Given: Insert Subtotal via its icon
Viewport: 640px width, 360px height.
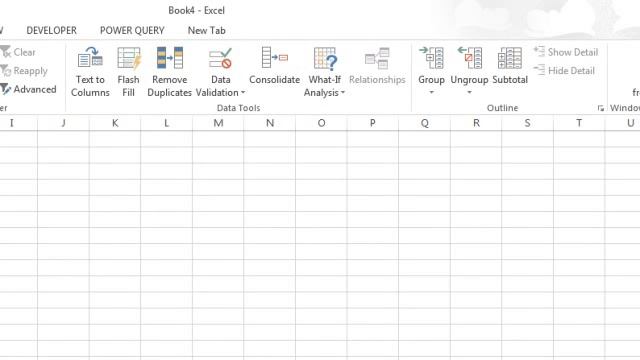Looking at the screenshot, I should [x=510, y=58].
